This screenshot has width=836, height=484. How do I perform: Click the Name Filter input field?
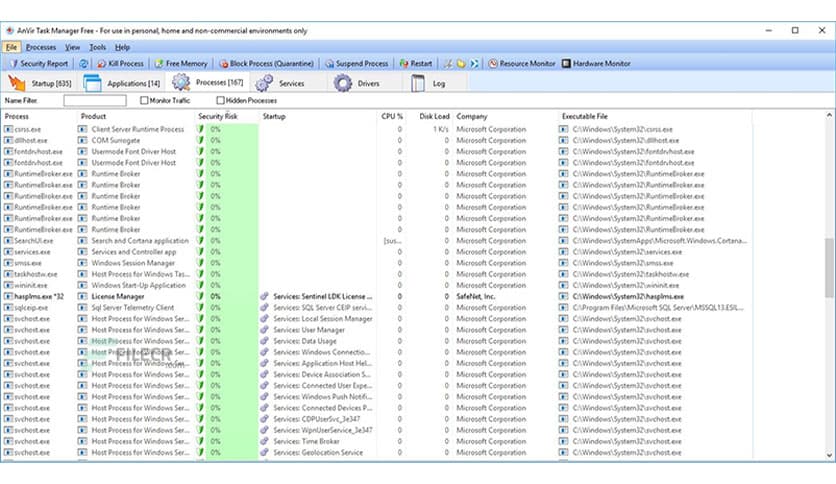pyautogui.click(x=95, y=101)
